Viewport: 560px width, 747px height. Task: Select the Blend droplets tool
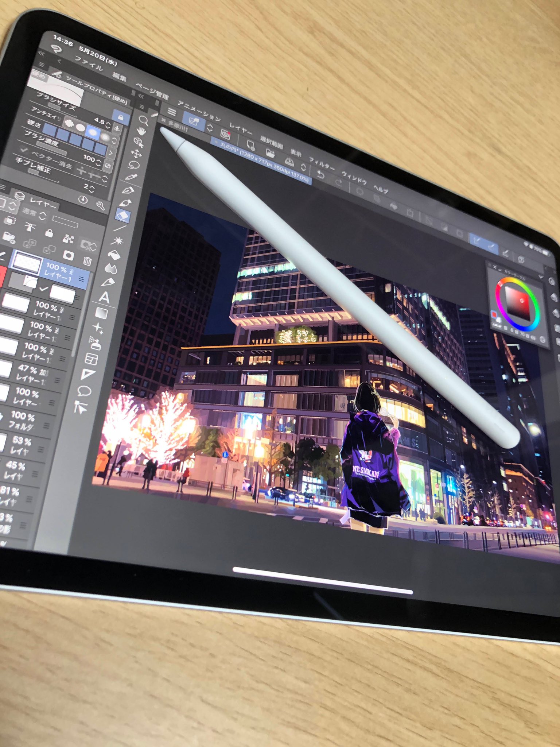click(x=111, y=269)
